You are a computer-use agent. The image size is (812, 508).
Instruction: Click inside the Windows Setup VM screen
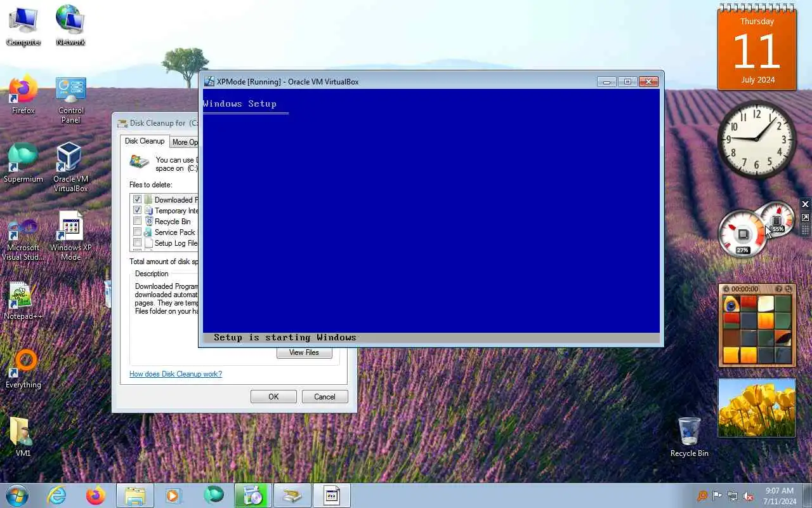click(431, 216)
